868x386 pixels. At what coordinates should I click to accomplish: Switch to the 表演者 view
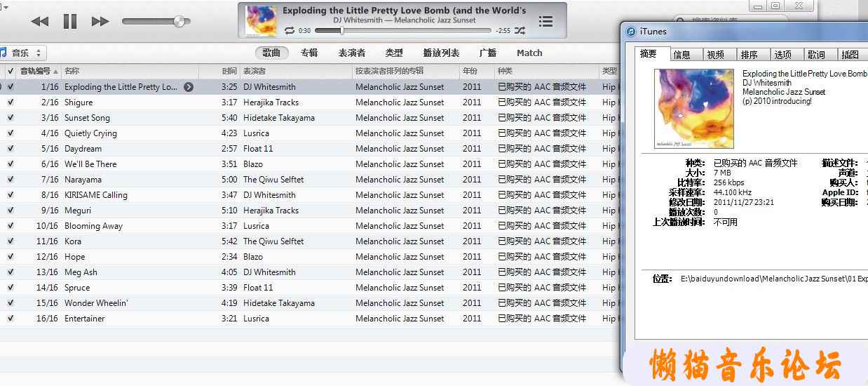352,53
